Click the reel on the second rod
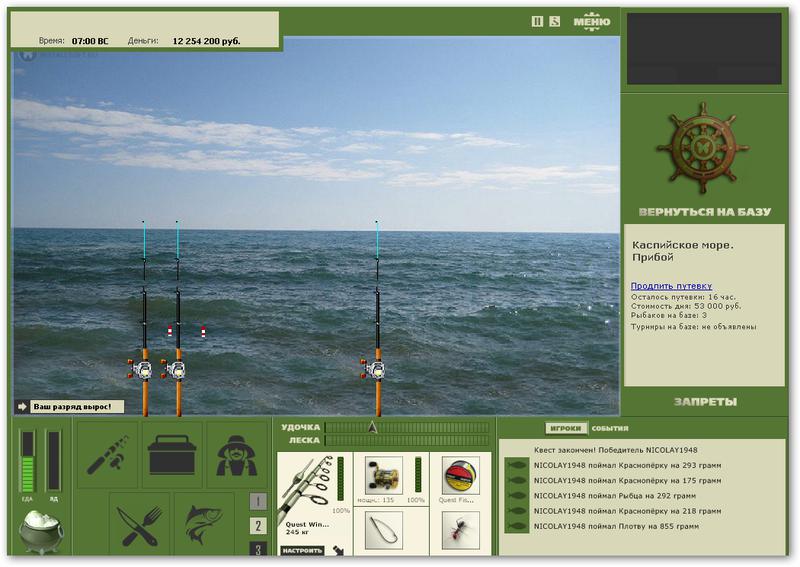800x567 pixels. click(x=174, y=369)
